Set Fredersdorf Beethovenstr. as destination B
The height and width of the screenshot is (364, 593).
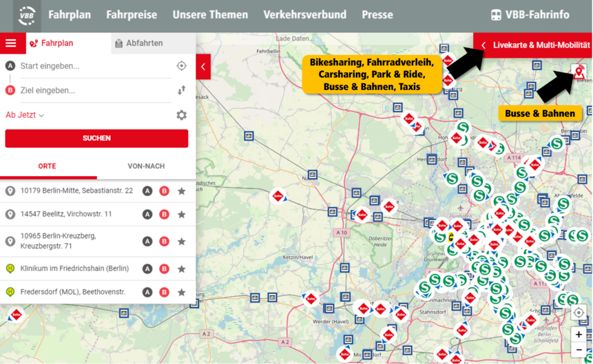[164, 292]
